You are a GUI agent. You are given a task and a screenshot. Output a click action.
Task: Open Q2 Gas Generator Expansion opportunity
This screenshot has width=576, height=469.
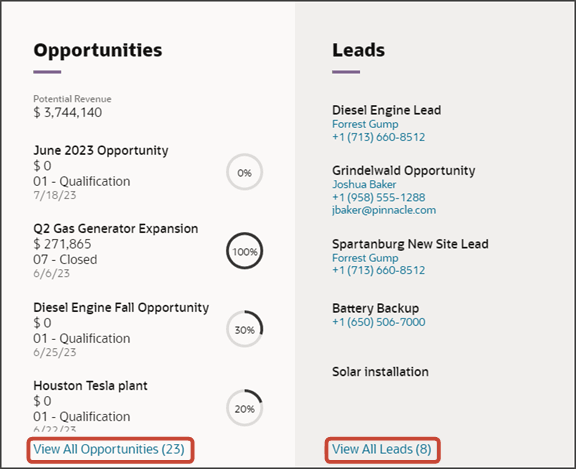point(116,228)
